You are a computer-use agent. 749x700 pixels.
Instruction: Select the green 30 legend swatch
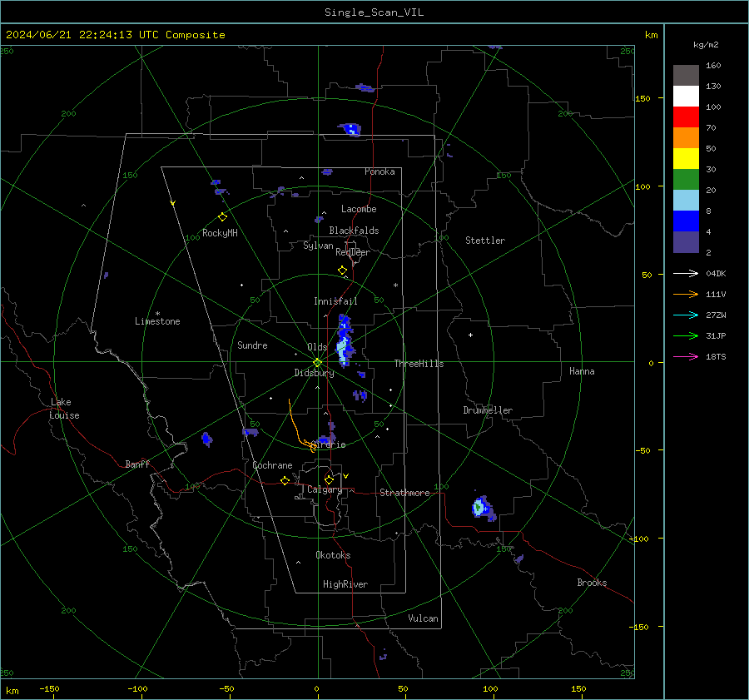[686, 179]
